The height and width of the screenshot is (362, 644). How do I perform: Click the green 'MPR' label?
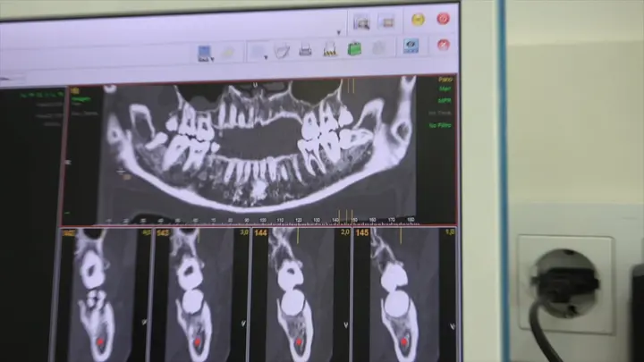(445, 100)
